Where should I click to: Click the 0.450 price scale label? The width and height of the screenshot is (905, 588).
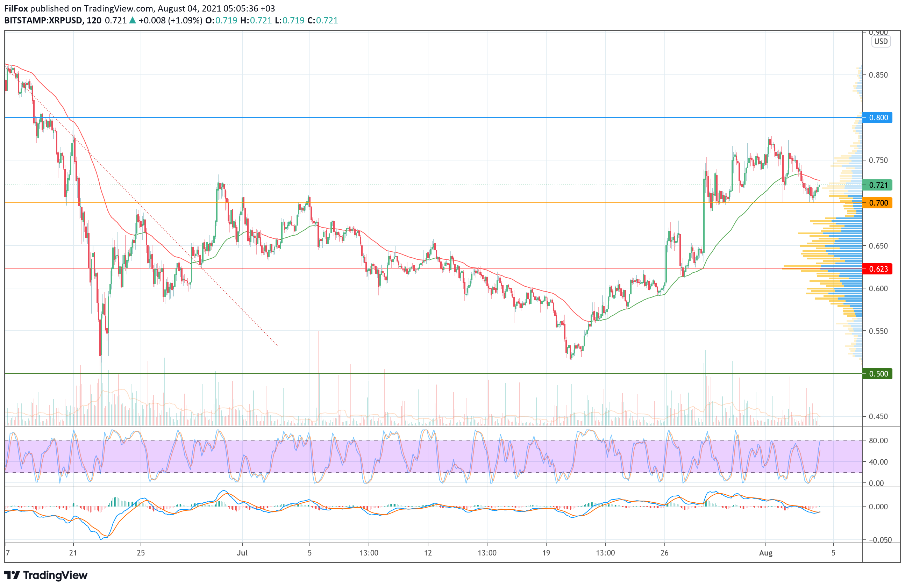coord(878,417)
